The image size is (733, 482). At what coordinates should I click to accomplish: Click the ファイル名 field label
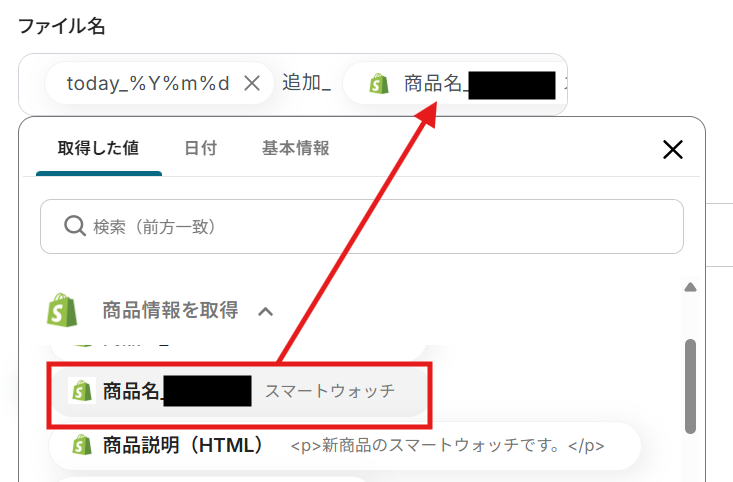point(62,26)
